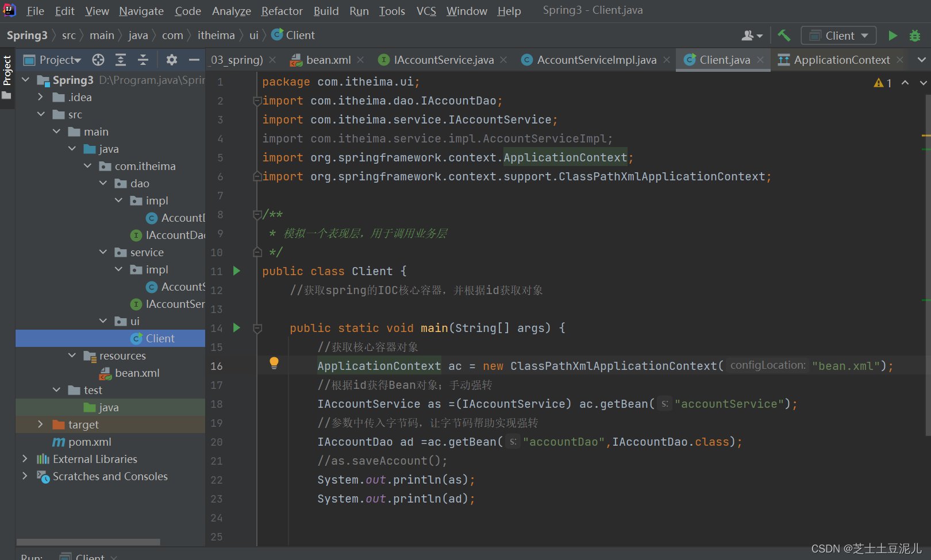The width and height of the screenshot is (931, 560).
Task: Open the Refactor menu
Action: [x=281, y=10]
